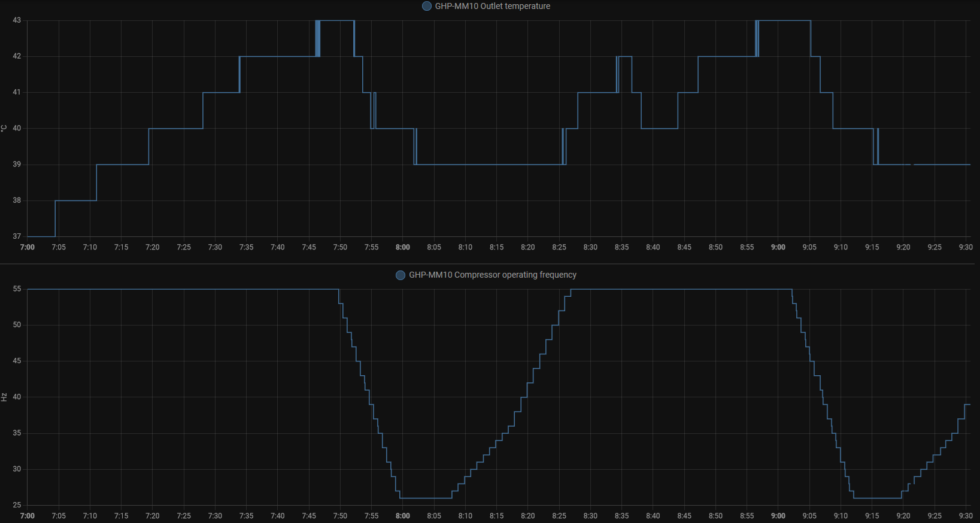
Task: Click the 38 value on the temperature axis
Action: point(17,200)
